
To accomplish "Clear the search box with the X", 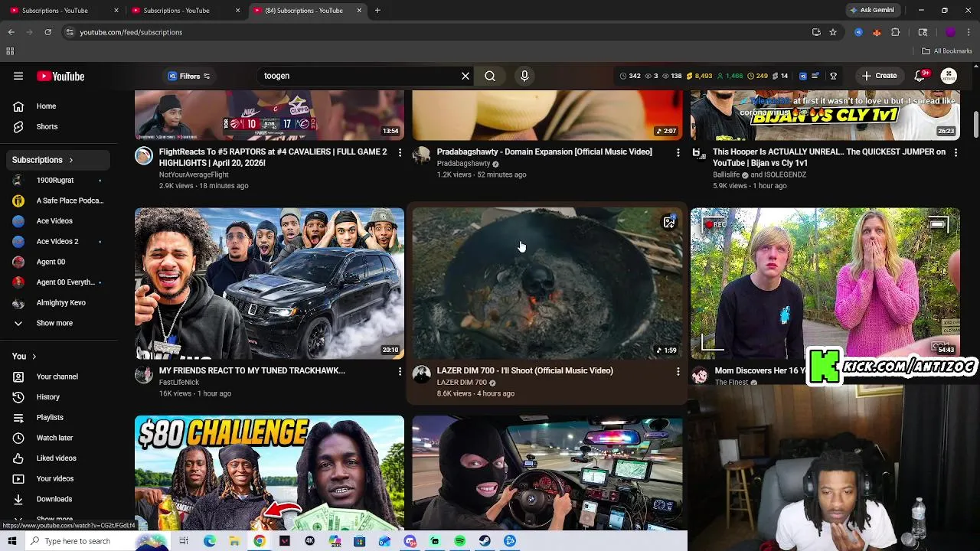I will coord(465,76).
